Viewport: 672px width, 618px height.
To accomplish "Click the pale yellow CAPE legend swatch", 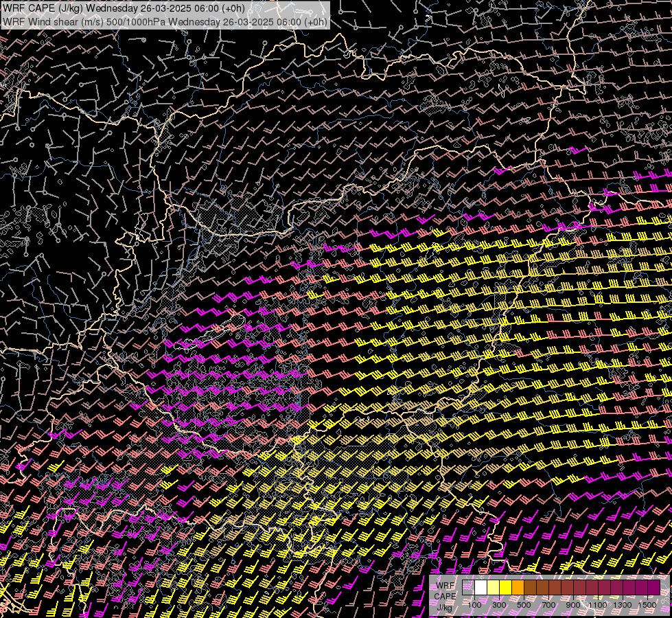I will pyautogui.click(x=494, y=587).
